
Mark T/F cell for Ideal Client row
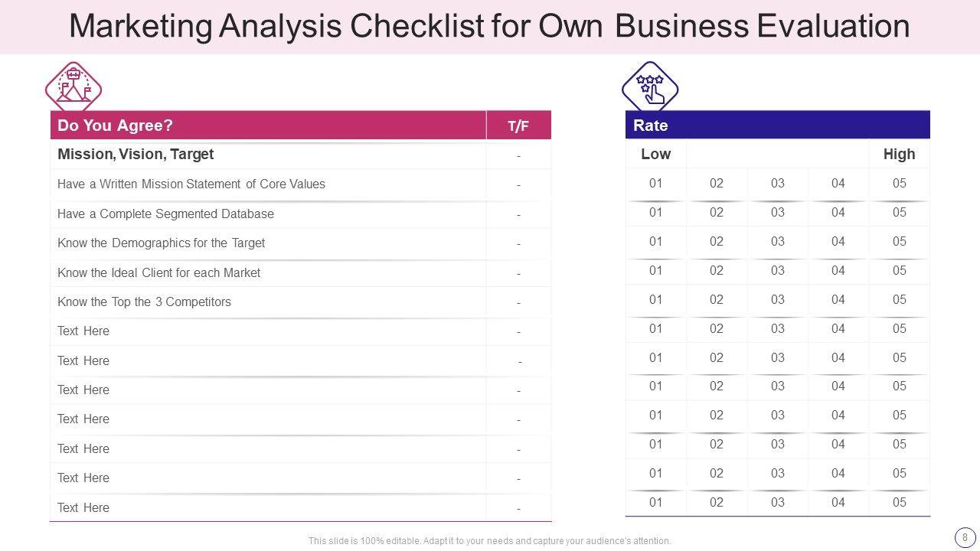518,273
